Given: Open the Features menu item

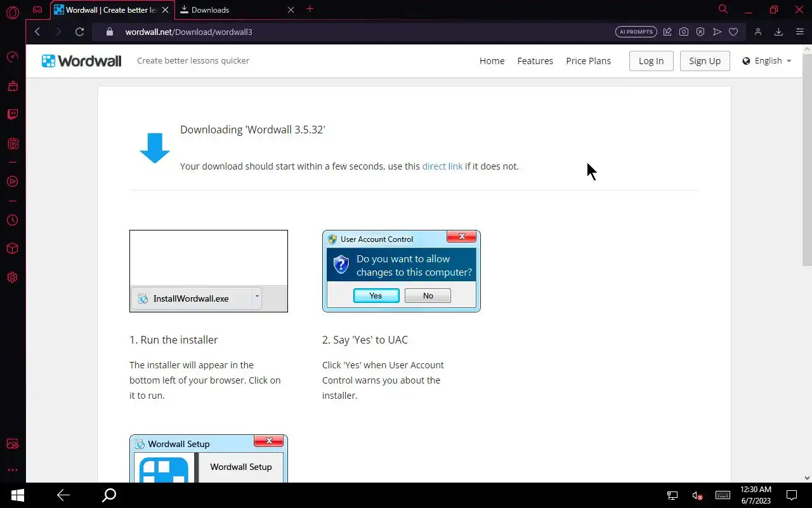Looking at the screenshot, I should [535, 61].
